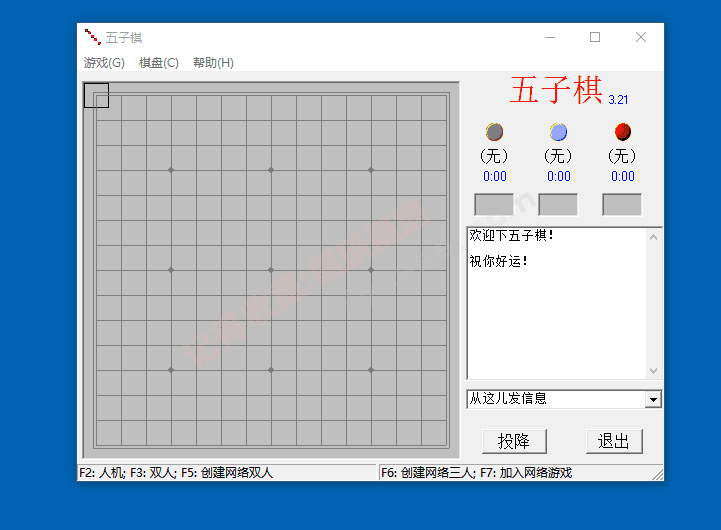The height and width of the screenshot is (530, 721).
Task: Expand the 从这儿发信息 dropdown arrow
Action: [x=653, y=399]
